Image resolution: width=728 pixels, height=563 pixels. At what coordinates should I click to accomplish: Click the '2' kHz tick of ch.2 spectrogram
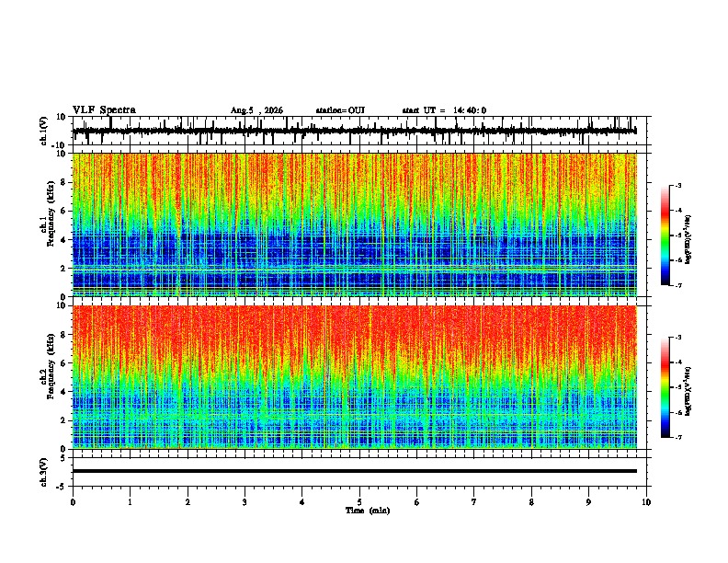(63, 420)
